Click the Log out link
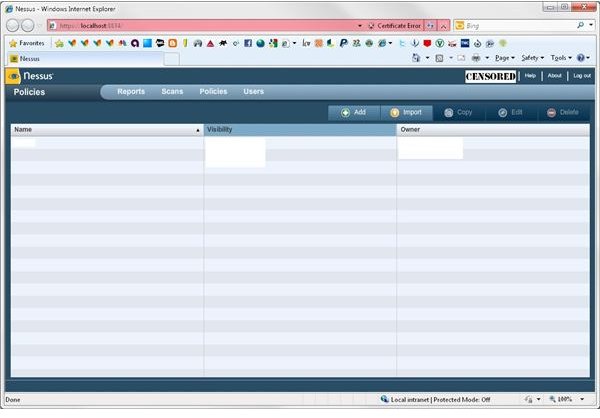 click(582, 76)
